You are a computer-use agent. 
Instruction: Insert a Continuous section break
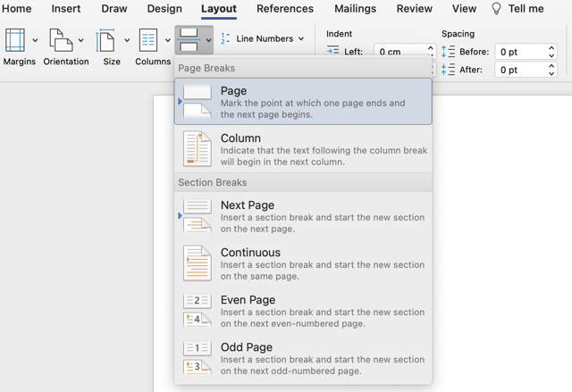click(x=304, y=263)
